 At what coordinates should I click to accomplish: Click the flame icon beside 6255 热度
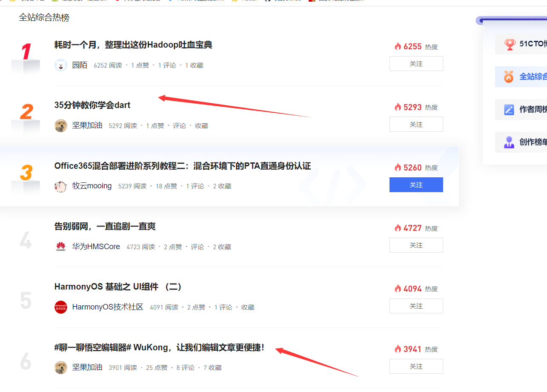click(398, 46)
